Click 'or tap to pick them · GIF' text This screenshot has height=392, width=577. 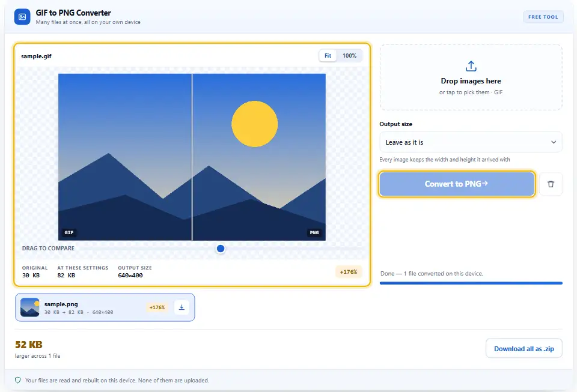tap(471, 92)
